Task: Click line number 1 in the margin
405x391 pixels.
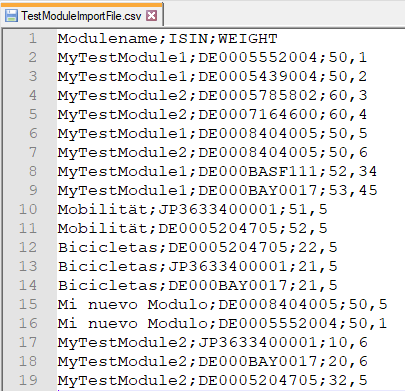Action: tap(33, 38)
